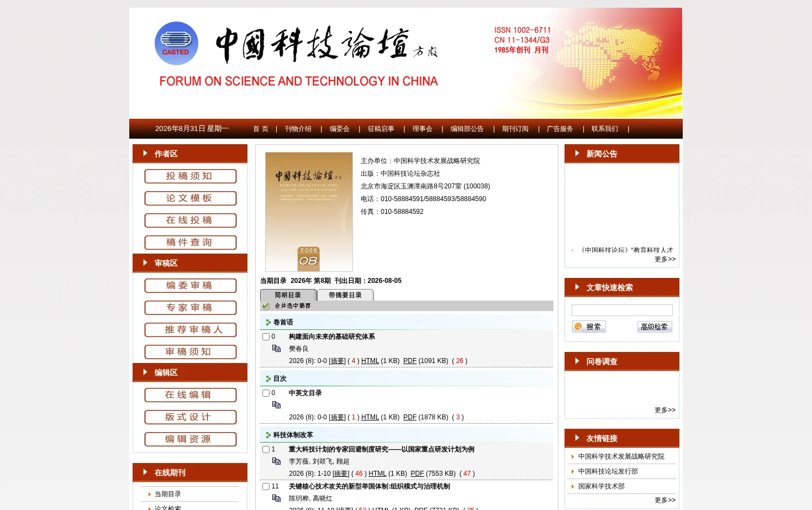Click the 论文模板 button

[191, 198]
